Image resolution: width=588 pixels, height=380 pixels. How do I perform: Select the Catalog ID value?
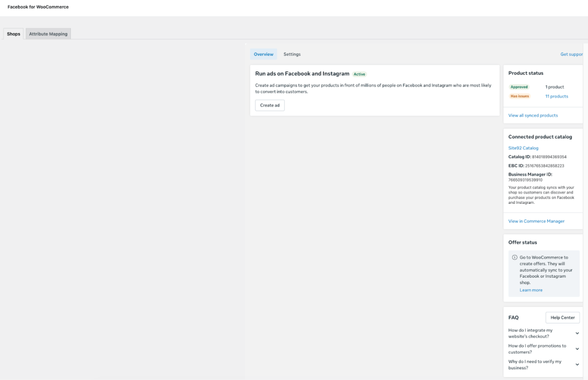click(x=549, y=157)
